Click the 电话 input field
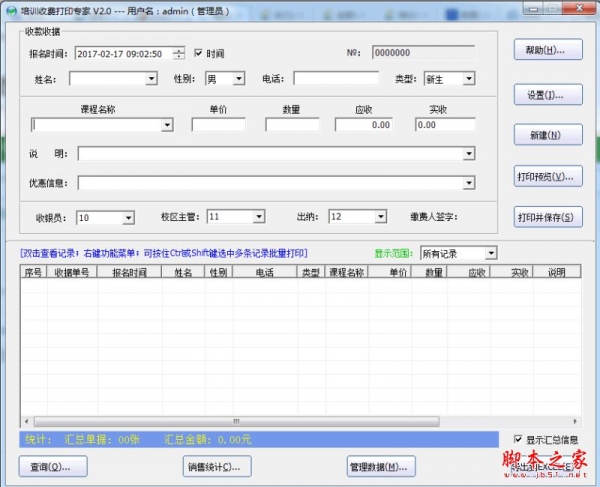 pyautogui.click(x=336, y=78)
